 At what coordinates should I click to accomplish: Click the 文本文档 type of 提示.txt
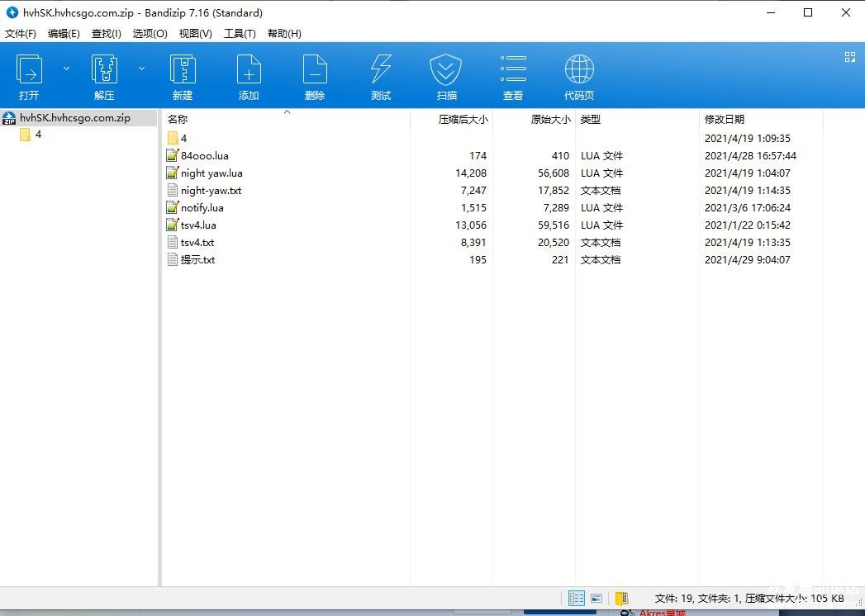coord(600,260)
